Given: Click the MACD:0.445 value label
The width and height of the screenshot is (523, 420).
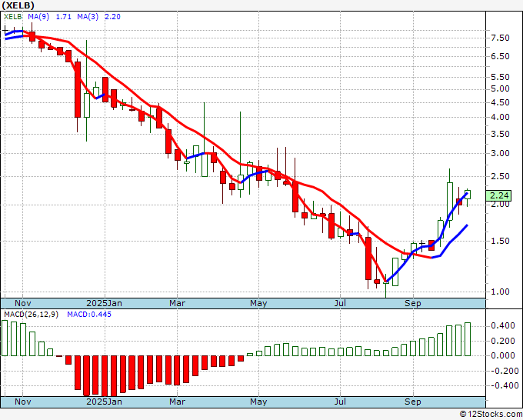Looking at the screenshot, I should tap(89, 315).
